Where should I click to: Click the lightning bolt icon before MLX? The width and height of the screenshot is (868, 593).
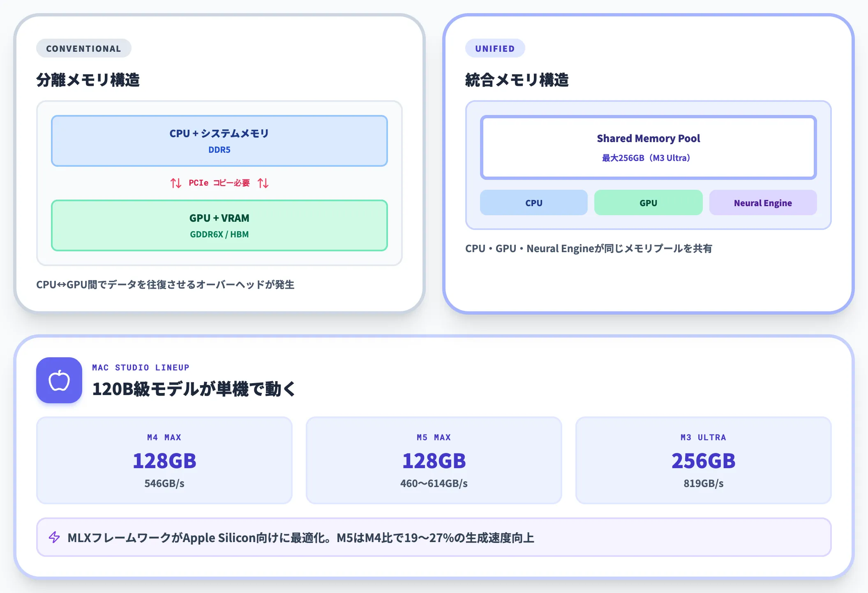pyautogui.click(x=54, y=537)
